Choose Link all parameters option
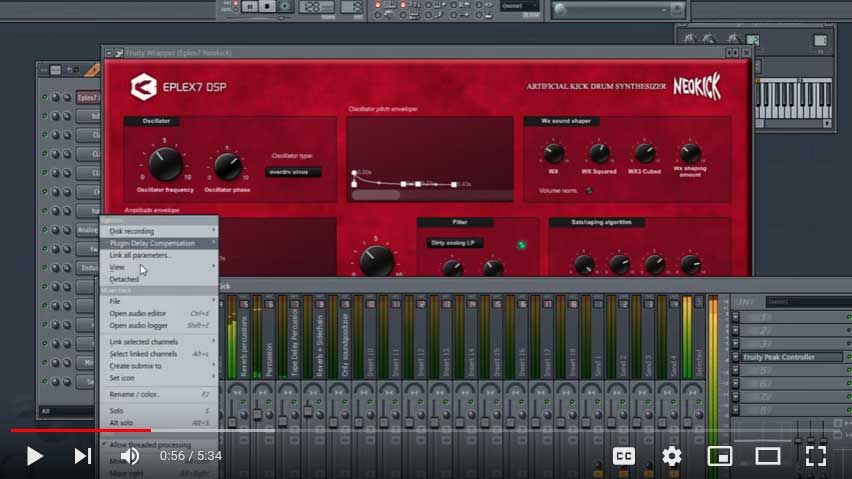 pyautogui.click(x=159, y=255)
